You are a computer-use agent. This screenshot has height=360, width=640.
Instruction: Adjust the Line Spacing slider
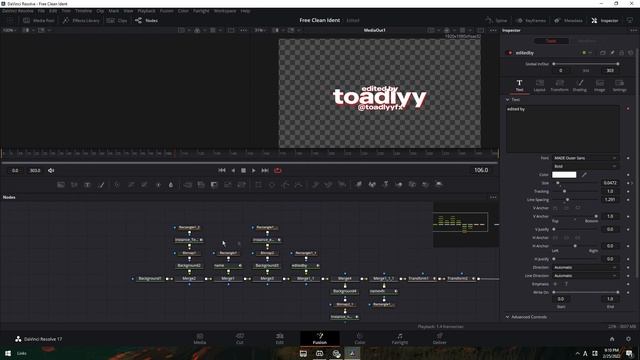(x=576, y=200)
